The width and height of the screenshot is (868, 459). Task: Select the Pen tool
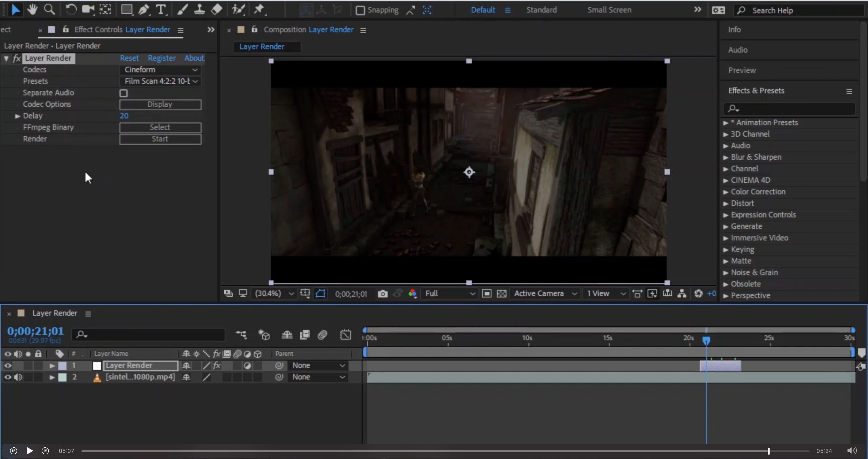(x=144, y=10)
